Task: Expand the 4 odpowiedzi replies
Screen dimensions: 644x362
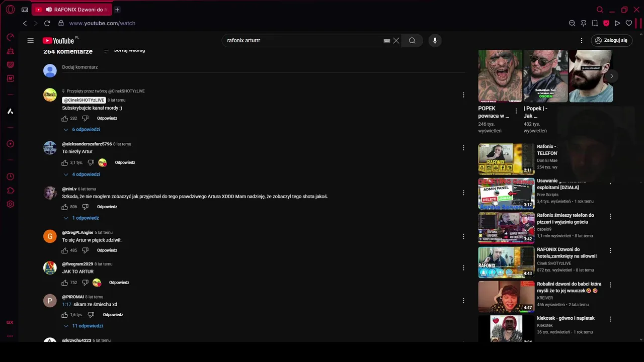Action: pos(82,174)
